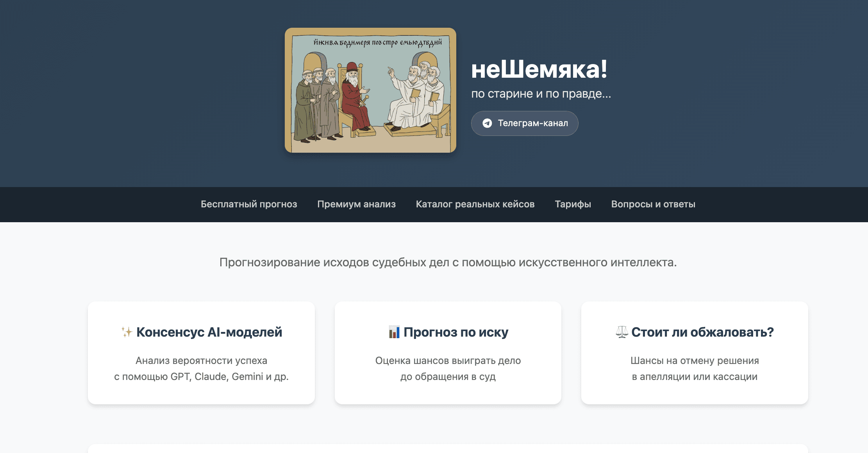Click the Прогнозирование исходов судебных дел subtitle
The height and width of the screenshot is (453, 868).
pyautogui.click(x=448, y=262)
